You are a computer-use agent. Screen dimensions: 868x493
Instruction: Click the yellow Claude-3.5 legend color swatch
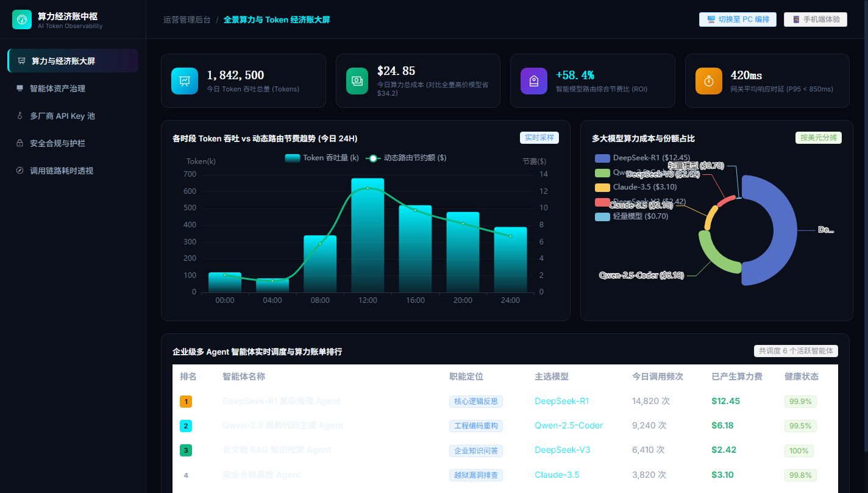[602, 187]
